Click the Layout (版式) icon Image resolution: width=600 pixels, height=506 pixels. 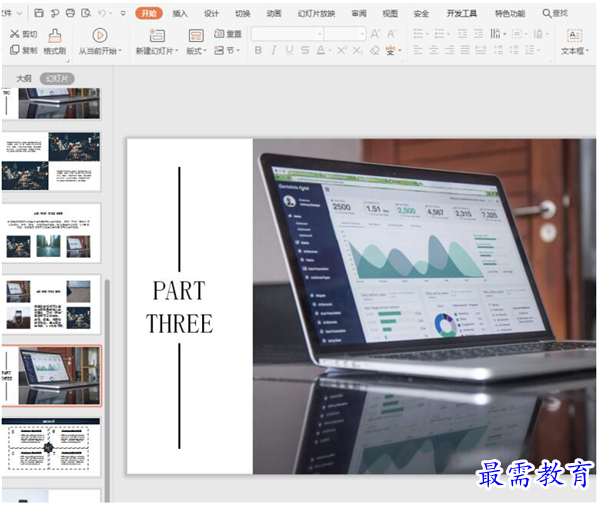tap(196, 36)
